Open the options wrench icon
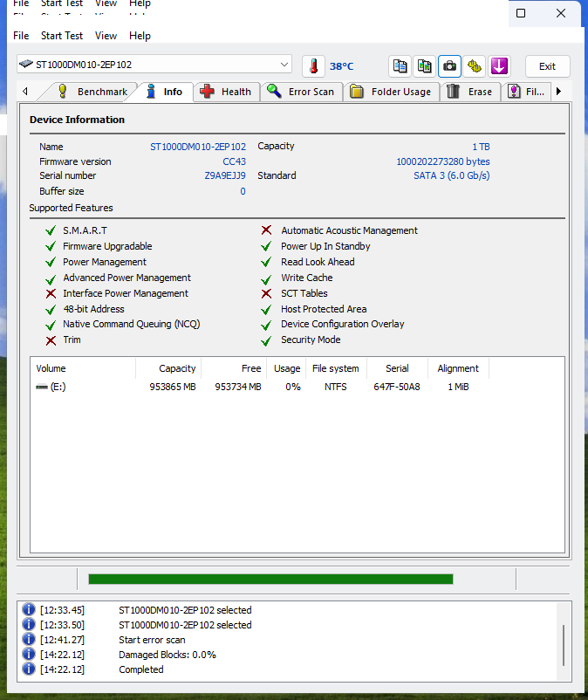This screenshot has width=588, height=700. [474, 66]
